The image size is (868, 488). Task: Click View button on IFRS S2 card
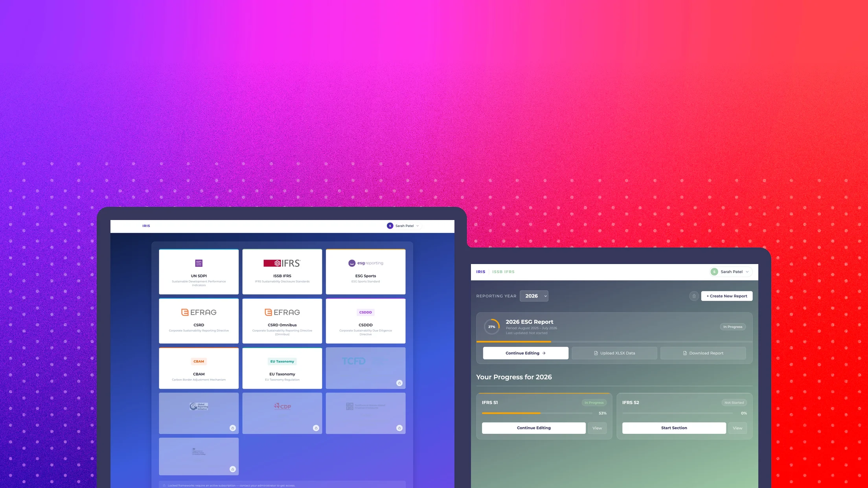737,428
